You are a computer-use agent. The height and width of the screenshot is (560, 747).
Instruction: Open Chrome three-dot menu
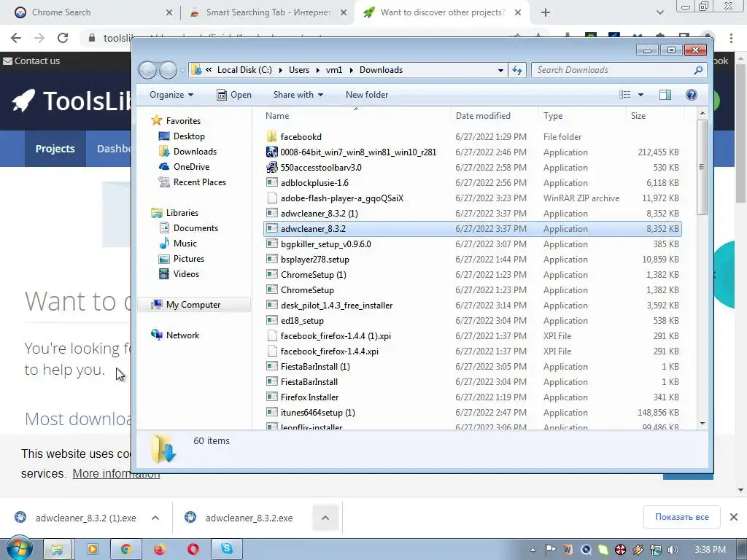[x=731, y=38]
